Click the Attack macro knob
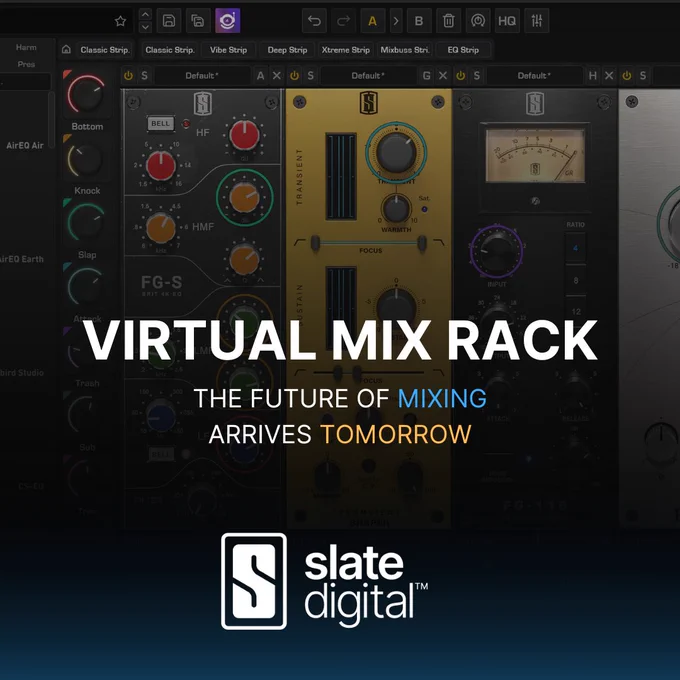The width and height of the screenshot is (680, 680). (x=86, y=286)
